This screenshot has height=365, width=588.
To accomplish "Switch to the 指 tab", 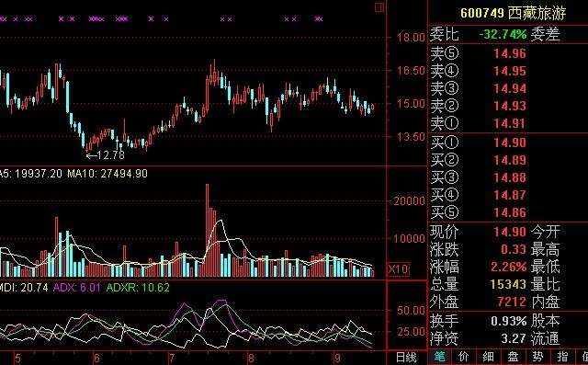I will point(562,357).
